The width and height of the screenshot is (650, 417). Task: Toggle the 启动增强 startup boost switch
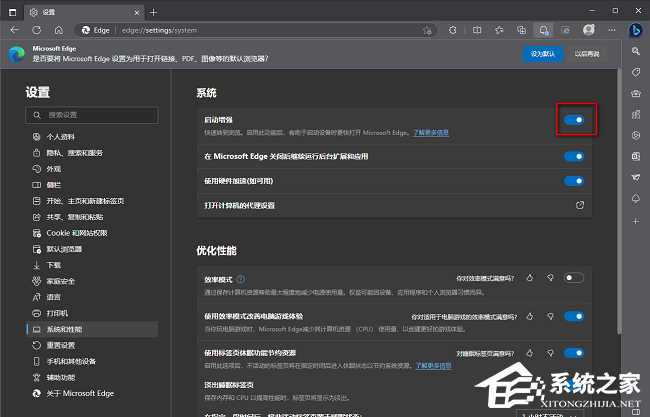tap(574, 120)
